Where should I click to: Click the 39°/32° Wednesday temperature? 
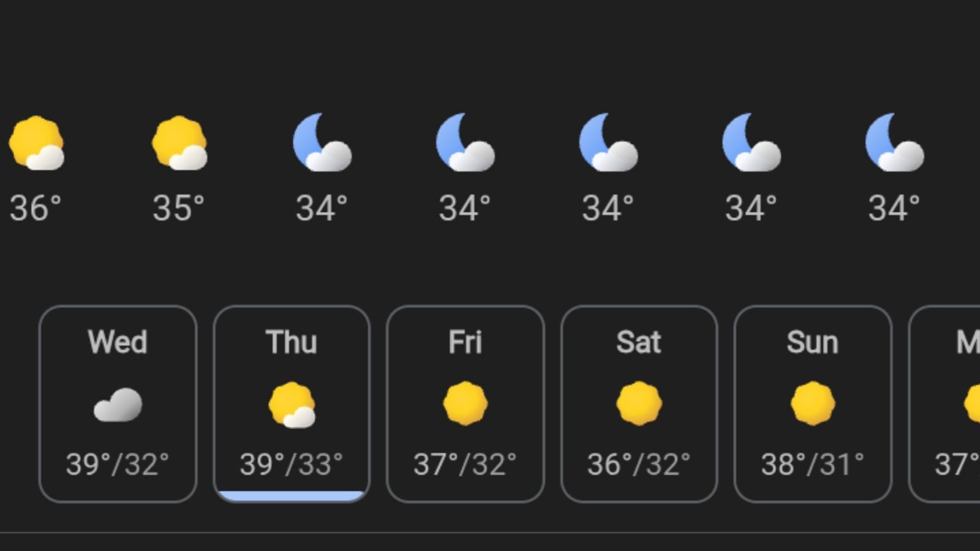pyautogui.click(x=118, y=464)
